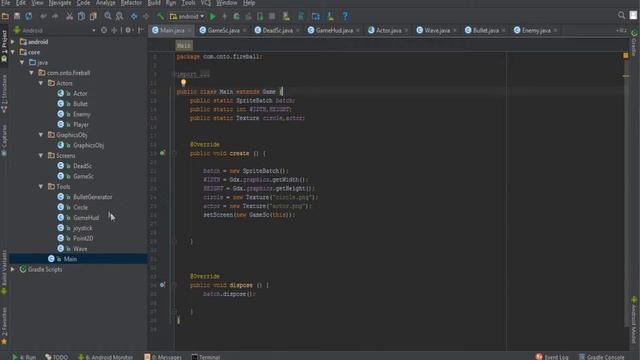Collapse the core module node
Viewport: 640px width, 360px height.
(13, 52)
